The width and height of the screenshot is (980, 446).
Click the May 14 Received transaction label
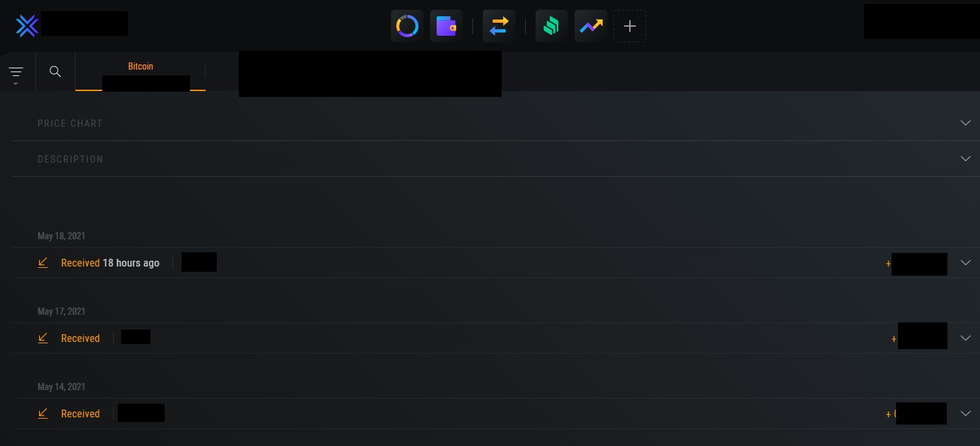click(x=80, y=413)
